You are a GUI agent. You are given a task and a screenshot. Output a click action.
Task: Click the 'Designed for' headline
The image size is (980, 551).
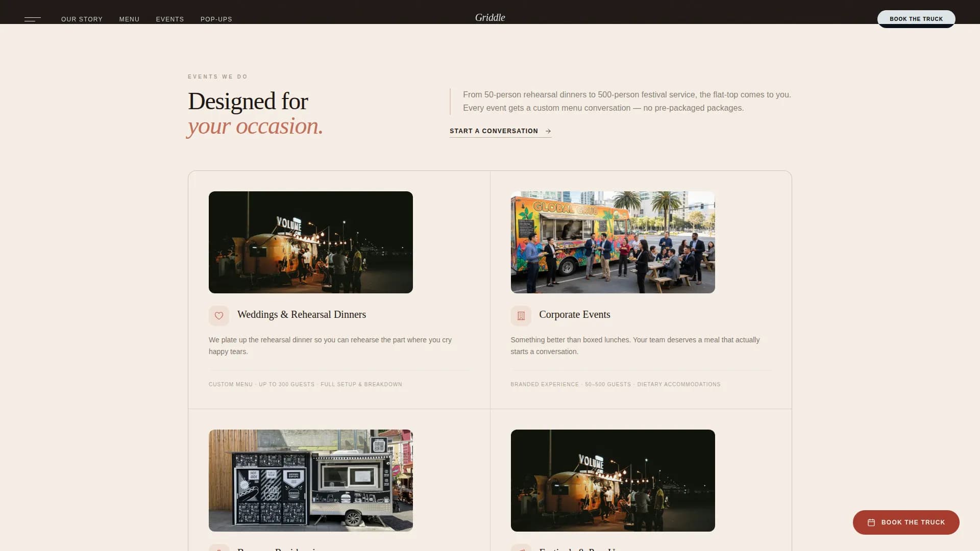coord(248,101)
